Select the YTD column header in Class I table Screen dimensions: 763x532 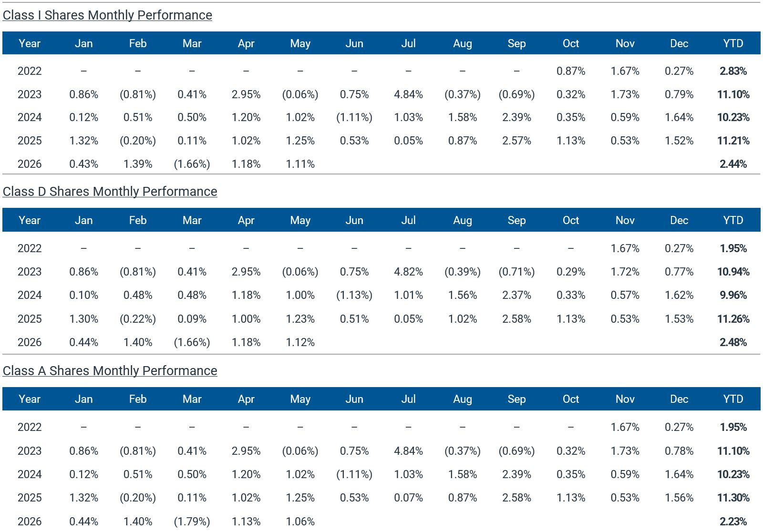[x=733, y=43]
